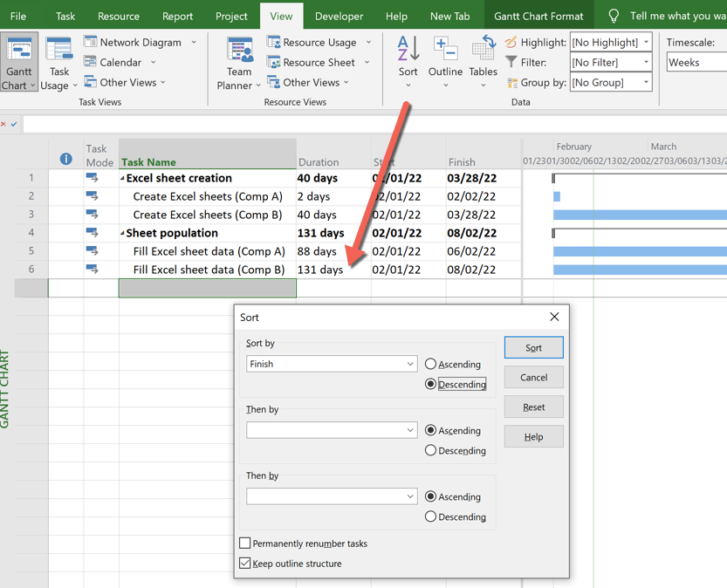Switch to the Gantt Chart Format tab
Image resolution: width=727 pixels, height=588 pixels.
tap(538, 17)
